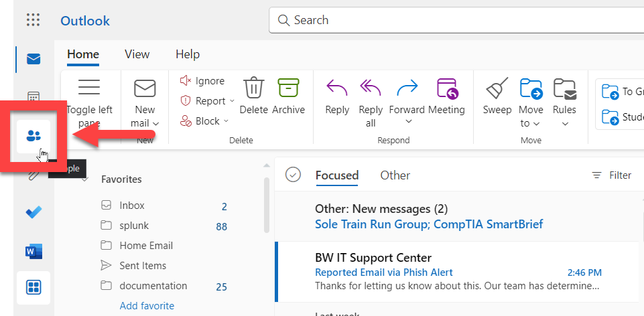Screen dimensions: 644x316
Task: Expand Rules dropdown chevron
Action: [x=565, y=124]
